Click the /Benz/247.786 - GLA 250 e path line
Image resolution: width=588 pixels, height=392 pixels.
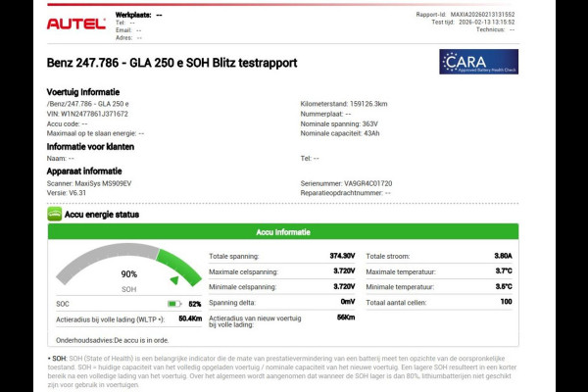pyautogui.click(x=88, y=104)
